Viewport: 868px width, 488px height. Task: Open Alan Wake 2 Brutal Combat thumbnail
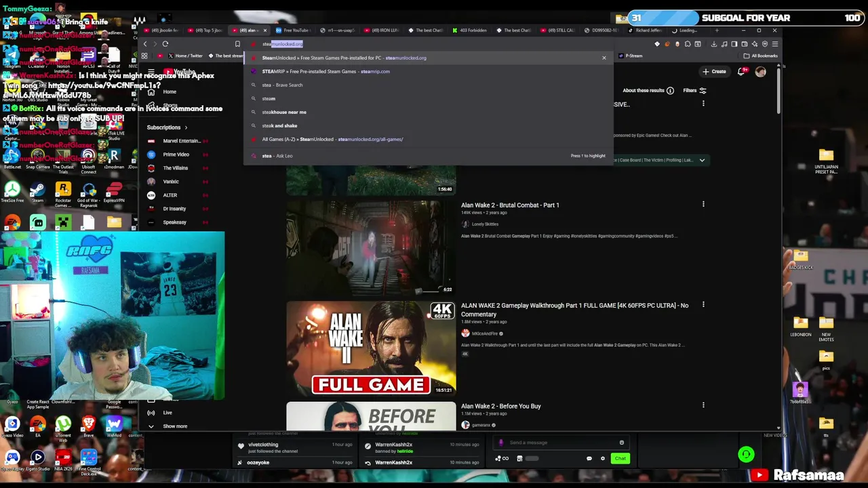[371, 247]
